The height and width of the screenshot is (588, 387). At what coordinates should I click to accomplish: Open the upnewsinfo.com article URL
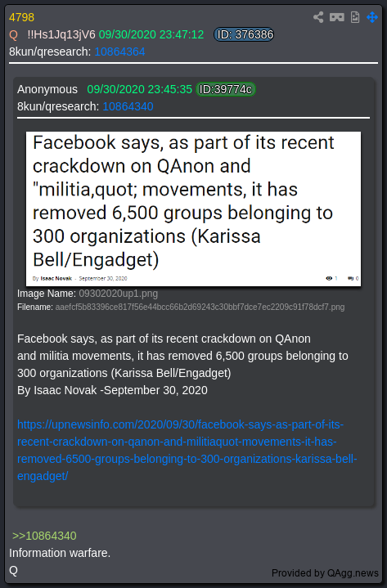pos(187,451)
